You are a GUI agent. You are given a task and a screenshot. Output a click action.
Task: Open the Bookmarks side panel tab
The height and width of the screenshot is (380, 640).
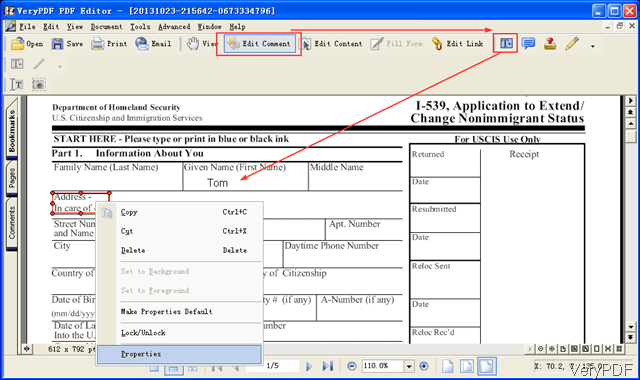tap(12, 130)
